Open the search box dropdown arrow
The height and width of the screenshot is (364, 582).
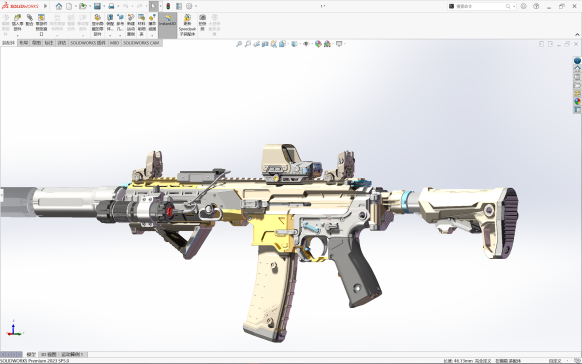tap(514, 6)
